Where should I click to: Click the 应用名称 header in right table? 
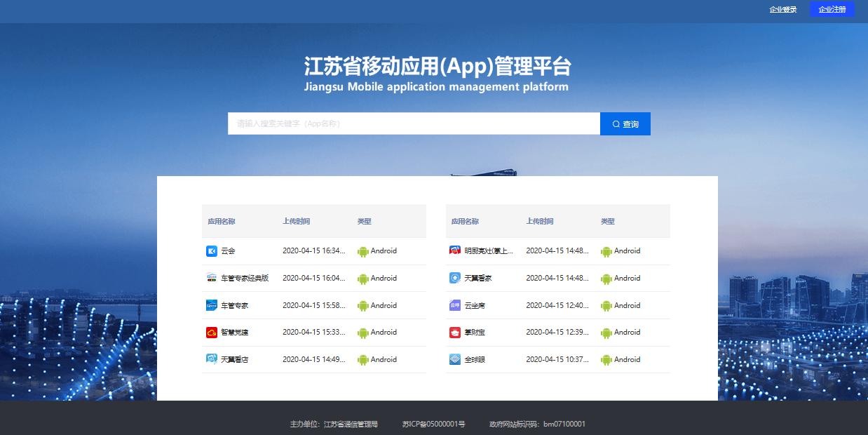coord(466,220)
